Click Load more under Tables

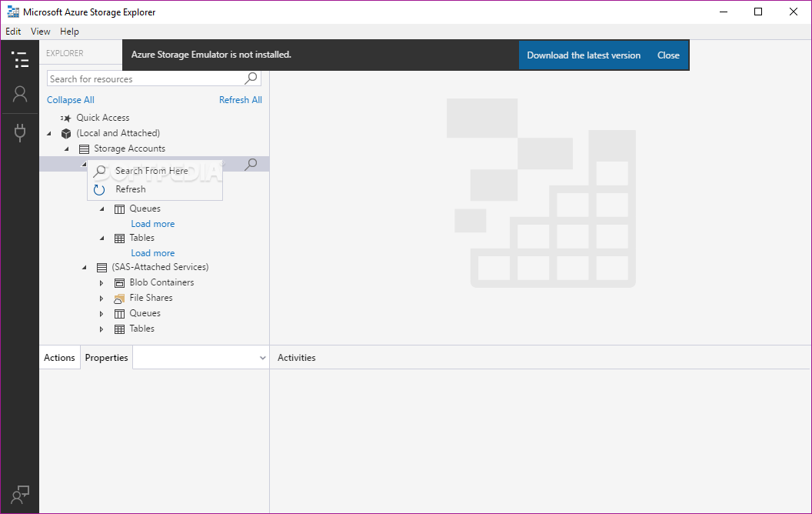(153, 253)
